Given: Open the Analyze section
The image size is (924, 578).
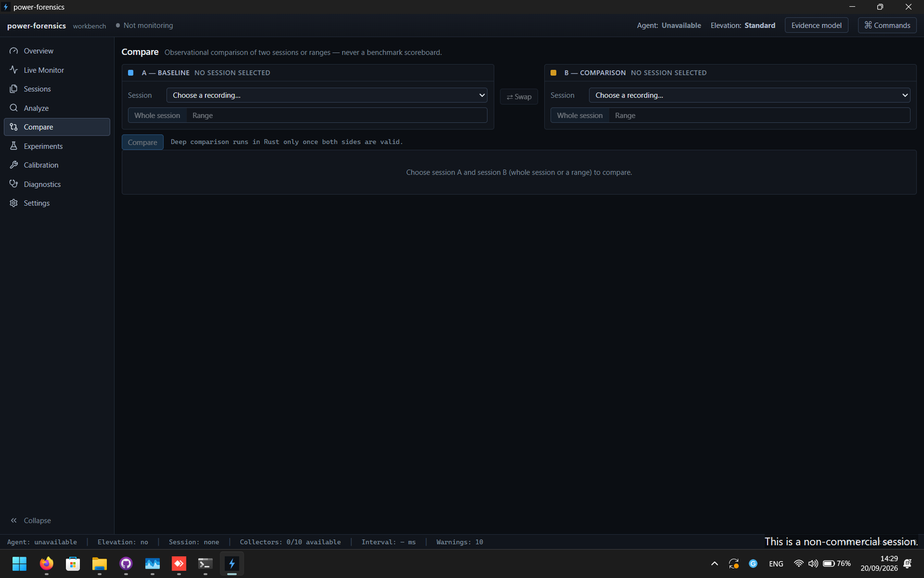Looking at the screenshot, I should coord(57,108).
